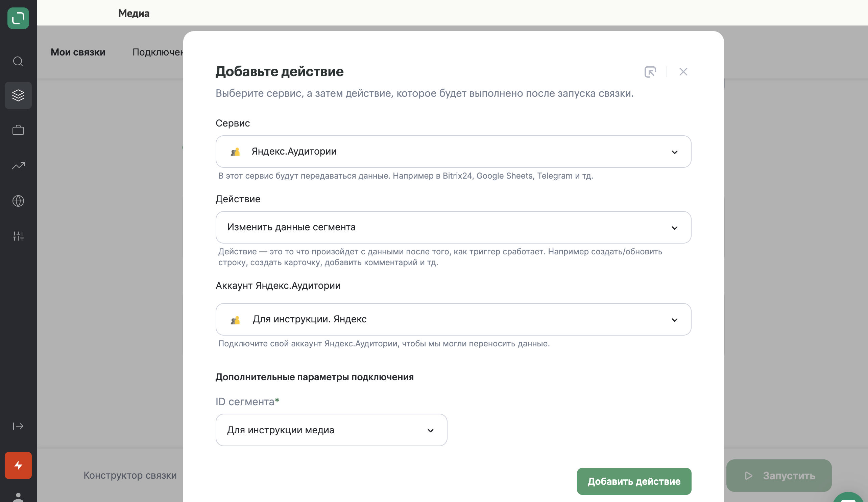Click the Добавить действие button

tap(634, 482)
